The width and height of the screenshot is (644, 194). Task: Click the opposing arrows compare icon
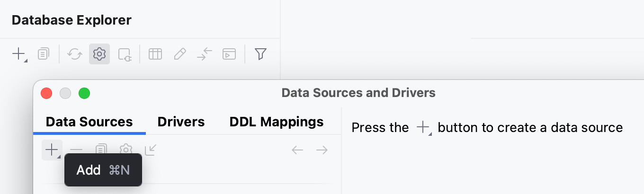point(205,54)
